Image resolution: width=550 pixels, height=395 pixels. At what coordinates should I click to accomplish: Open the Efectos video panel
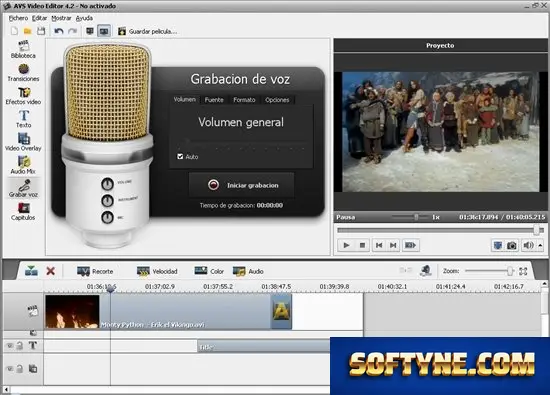coord(23,96)
